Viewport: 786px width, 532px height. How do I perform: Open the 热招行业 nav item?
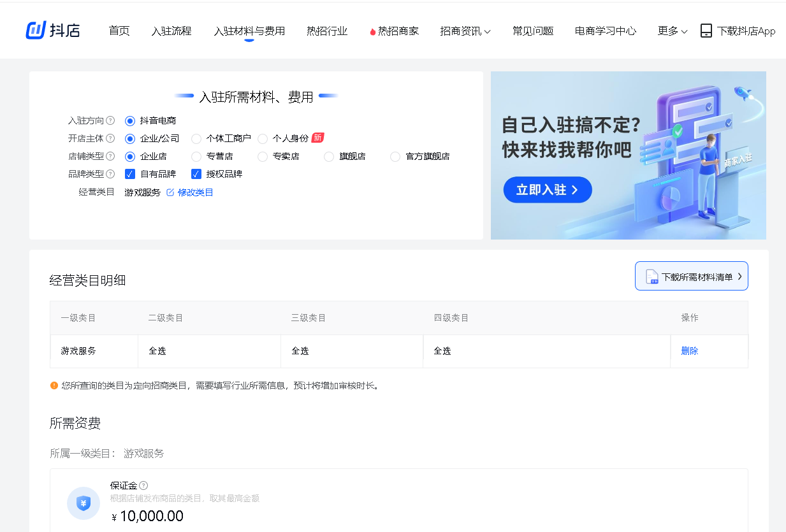pos(327,31)
